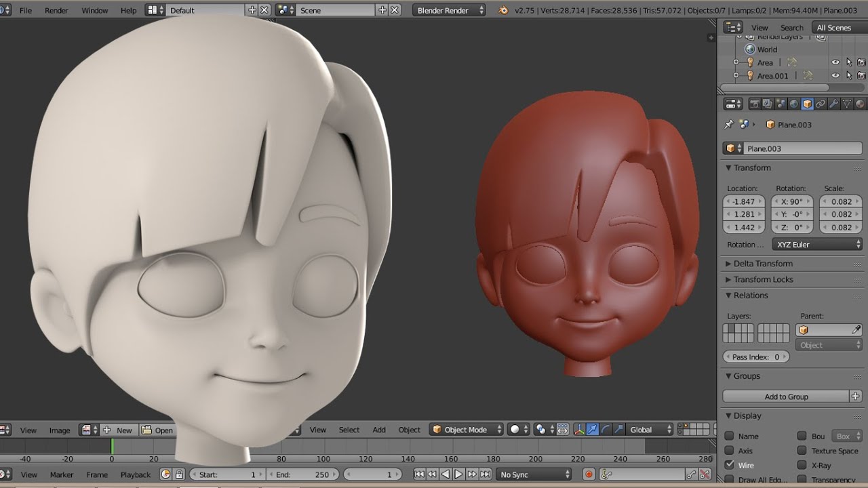Select the translate manipulator arrow icon
This screenshot has height=488, width=868.
click(x=593, y=429)
